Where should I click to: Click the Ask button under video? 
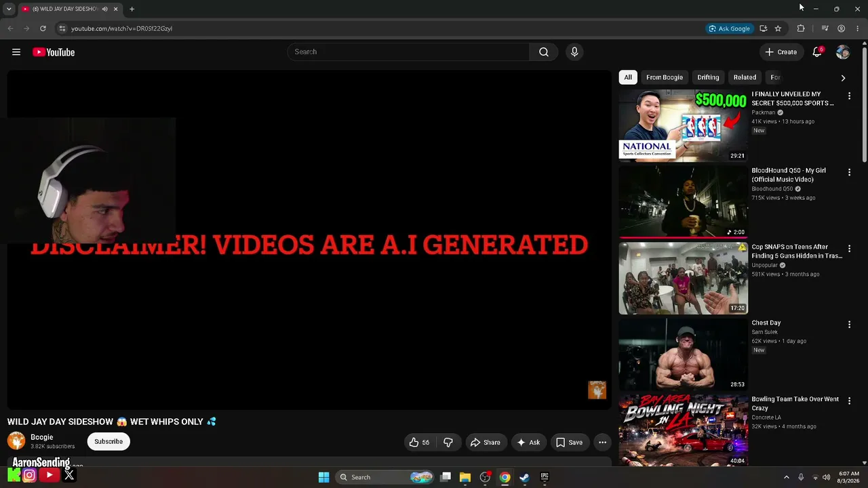[x=528, y=443]
